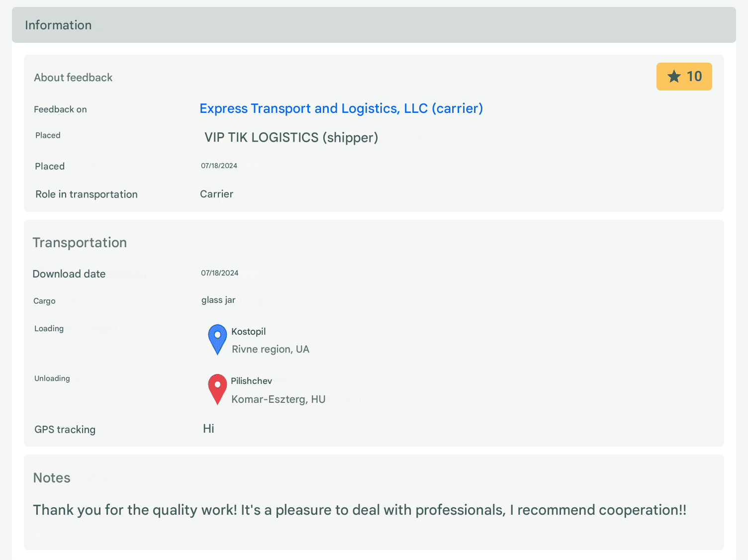Screen dimensions: 748x560
Task: Click the Transportation section heading
Action: click(x=80, y=243)
